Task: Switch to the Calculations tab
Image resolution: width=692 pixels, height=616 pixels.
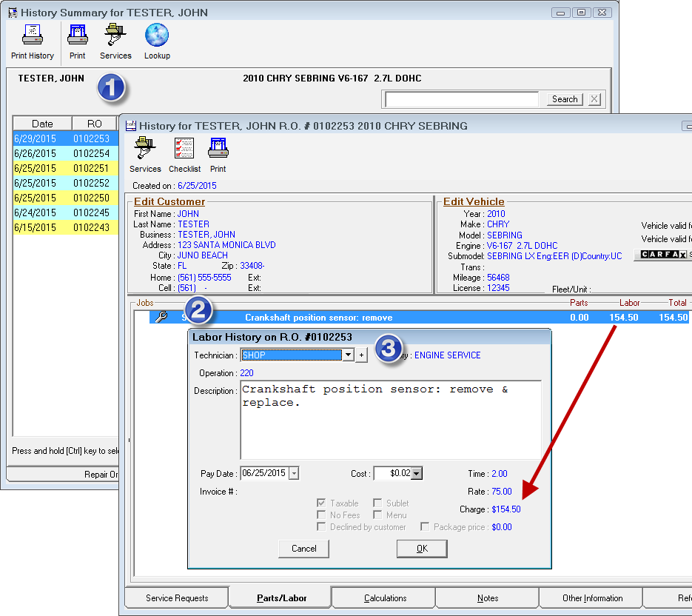Action: point(385,598)
